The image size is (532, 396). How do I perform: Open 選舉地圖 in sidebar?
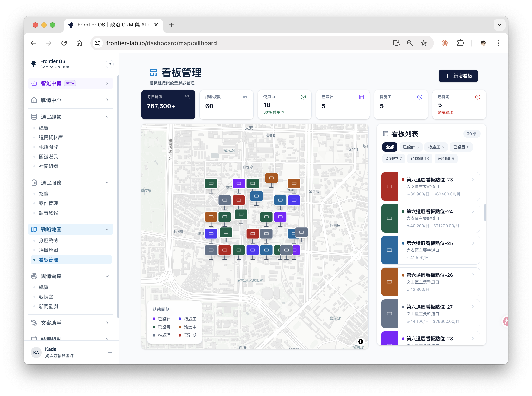(x=48, y=250)
